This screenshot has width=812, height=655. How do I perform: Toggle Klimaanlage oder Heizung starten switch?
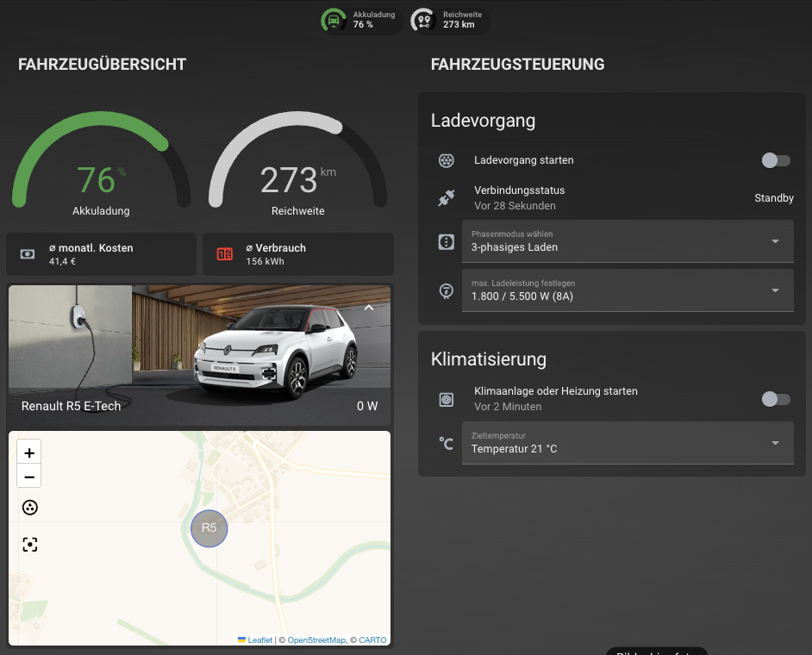click(x=776, y=399)
